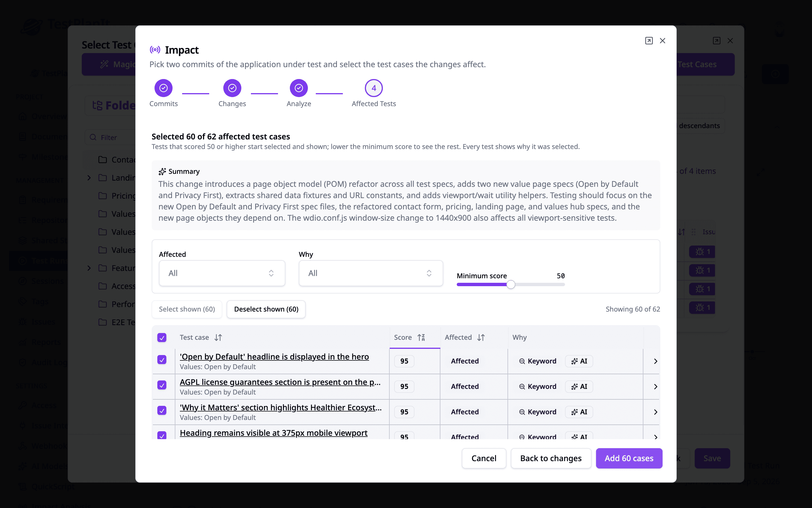Expand details of 'Open by Default' headline row

click(x=655, y=361)
